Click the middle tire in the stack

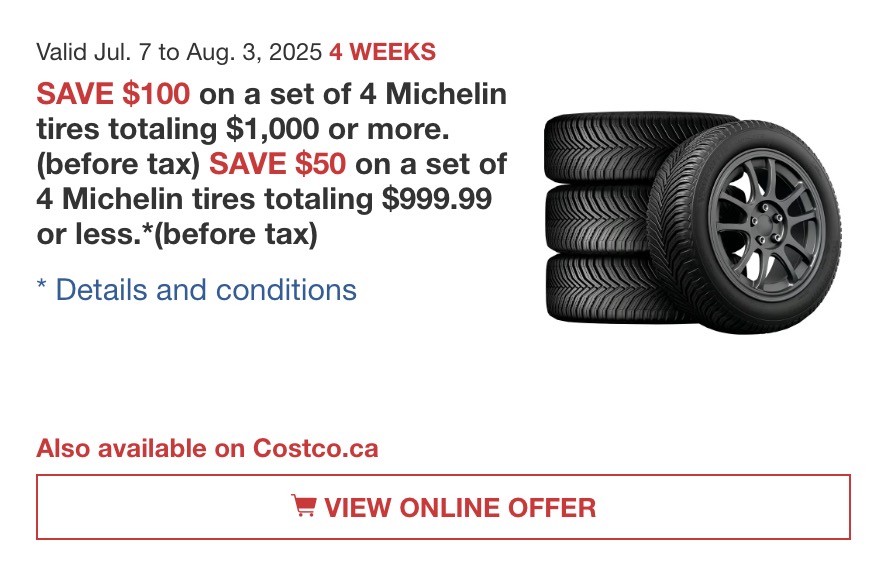tap(599, 218)
